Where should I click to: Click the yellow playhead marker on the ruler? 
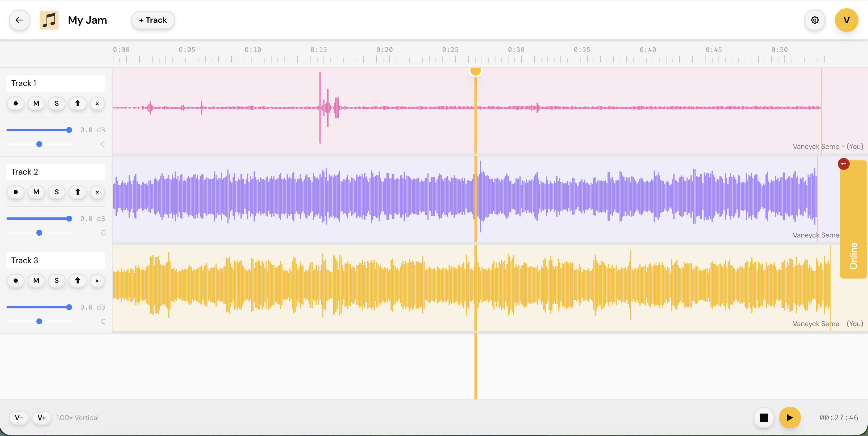tap(475, 71)
